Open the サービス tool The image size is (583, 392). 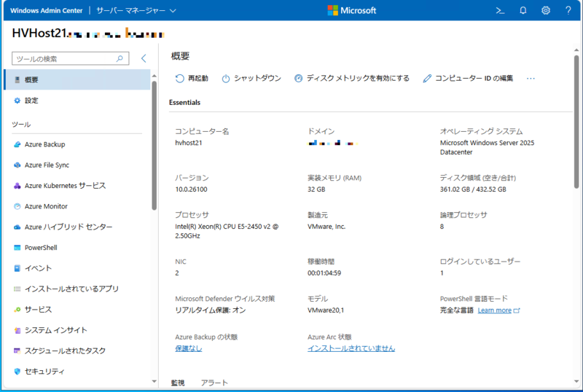[77, 310]
